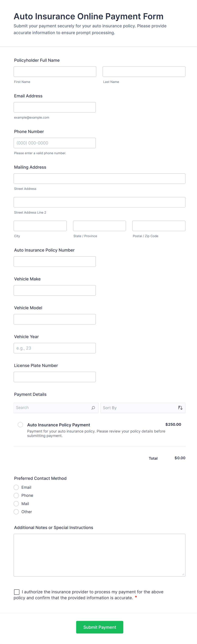This screenshot has width=197, height=644.
Task: Click the Street Address field
Action: point(99,178)
